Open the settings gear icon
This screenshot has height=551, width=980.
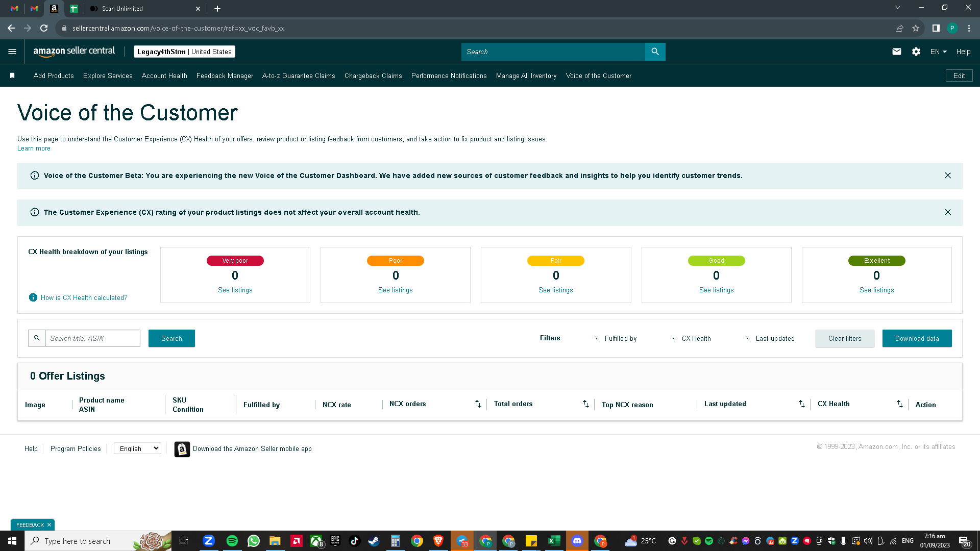916,52
